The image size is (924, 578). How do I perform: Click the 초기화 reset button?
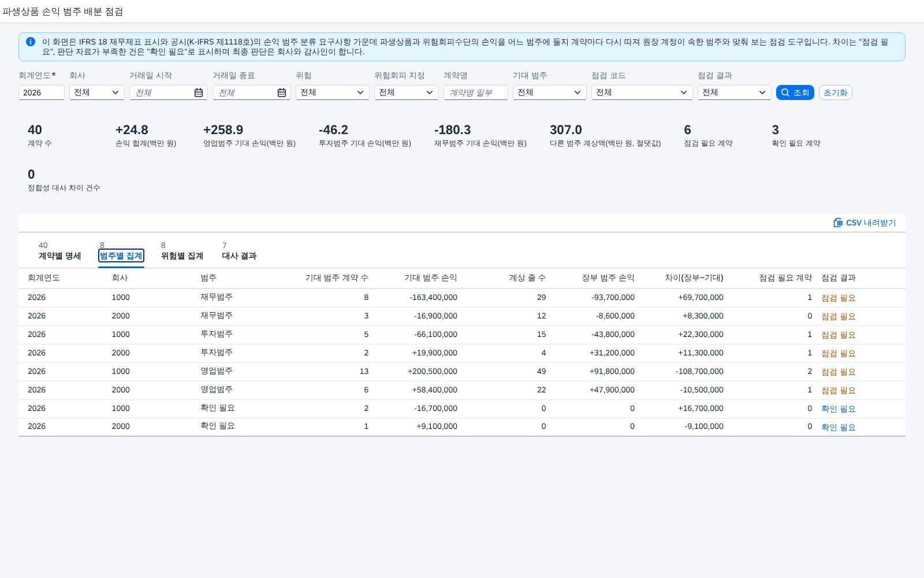835,92
